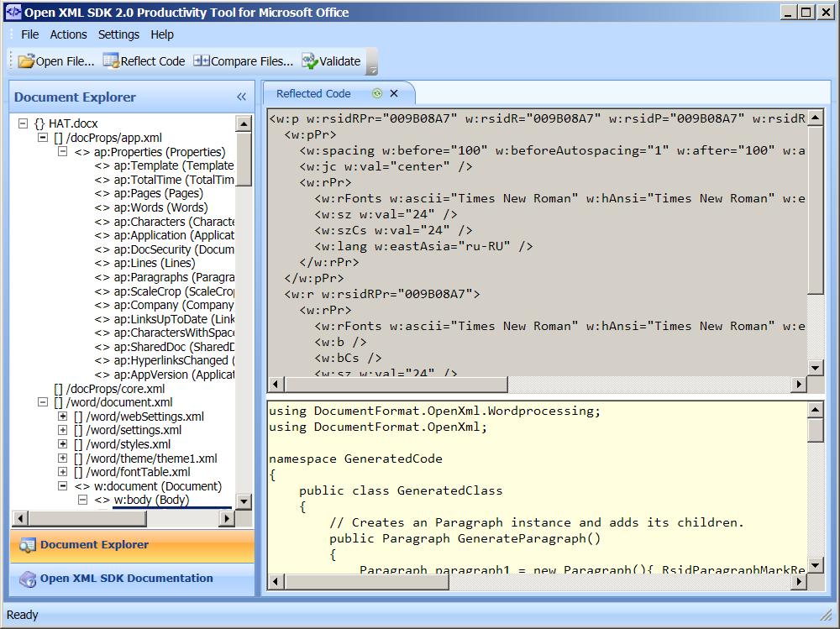Click the XML pane horizontal scrollbar thumb

point(396,384)
